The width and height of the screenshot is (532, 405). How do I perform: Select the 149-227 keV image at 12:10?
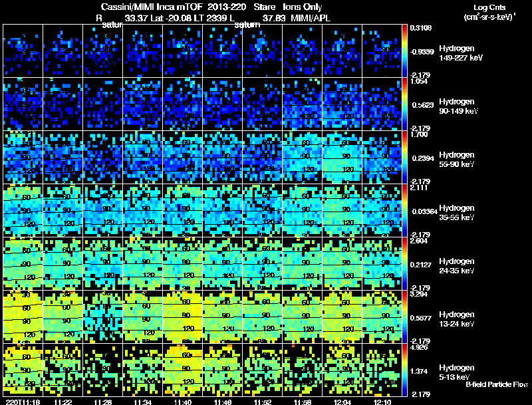pyautogui.click(x=382, y=51)
